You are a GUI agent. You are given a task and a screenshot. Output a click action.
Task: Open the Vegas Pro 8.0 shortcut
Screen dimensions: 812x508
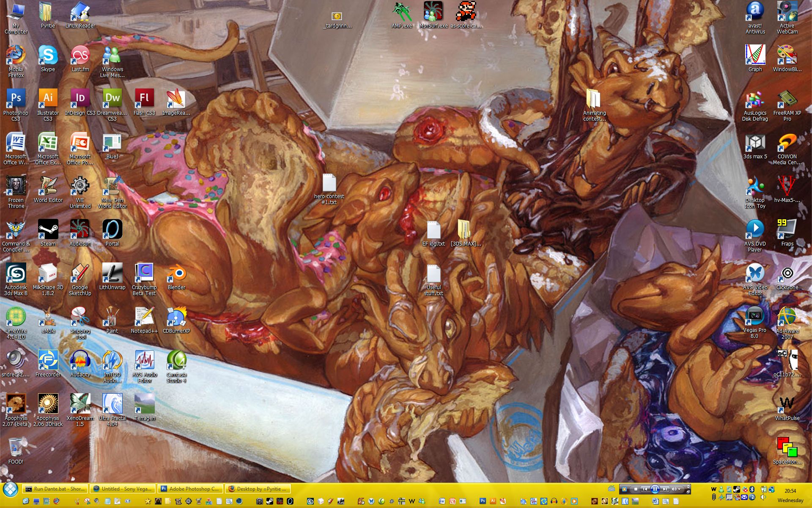(755, 322)
